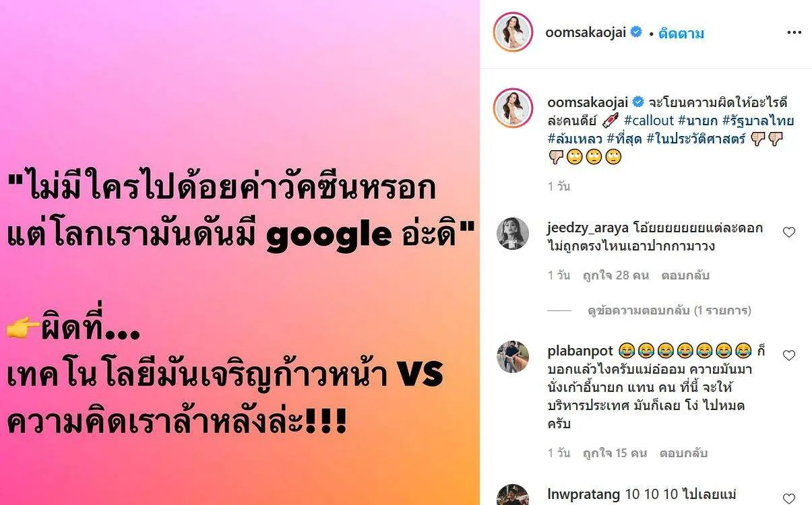Reply to jeedzy_araya's comment via ตอบกลับ
Screen dimensions: 812x505
pos(685,275)
